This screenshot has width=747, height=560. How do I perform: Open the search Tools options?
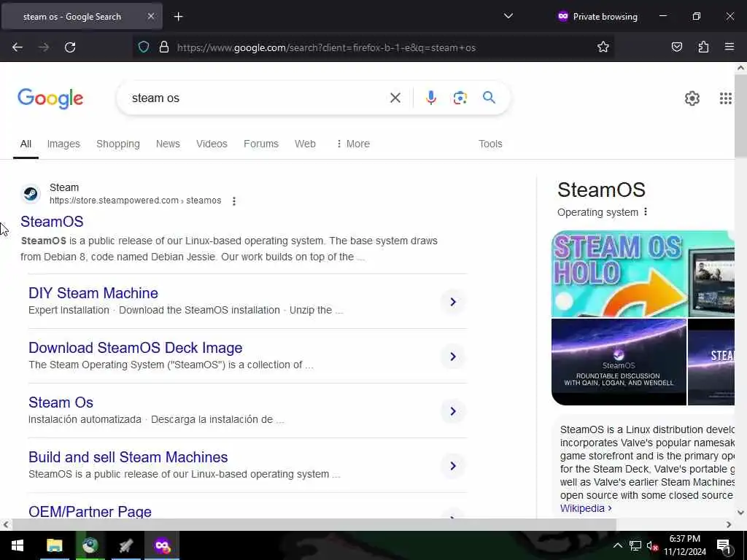click(x=490, y=144)
